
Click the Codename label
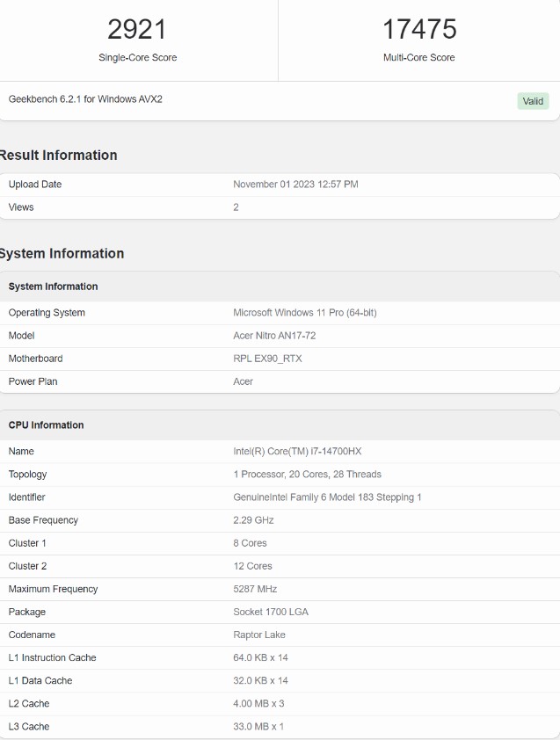click(x=32, y=635)
